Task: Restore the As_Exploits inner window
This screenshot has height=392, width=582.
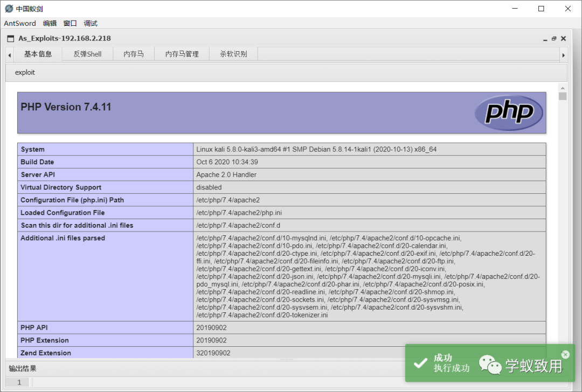Action: pyautogui.click(x=554, y=39)
